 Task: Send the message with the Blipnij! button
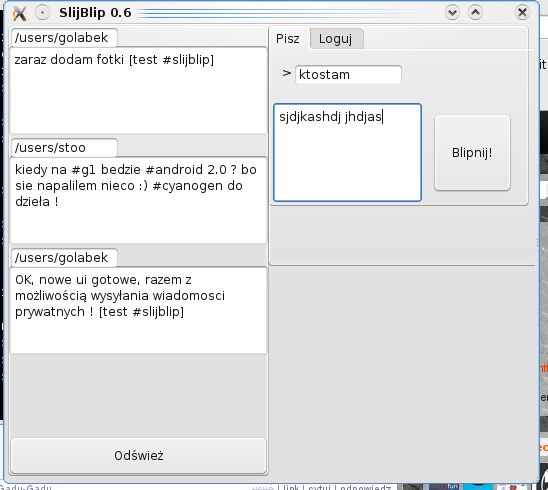tap(472, 153)
